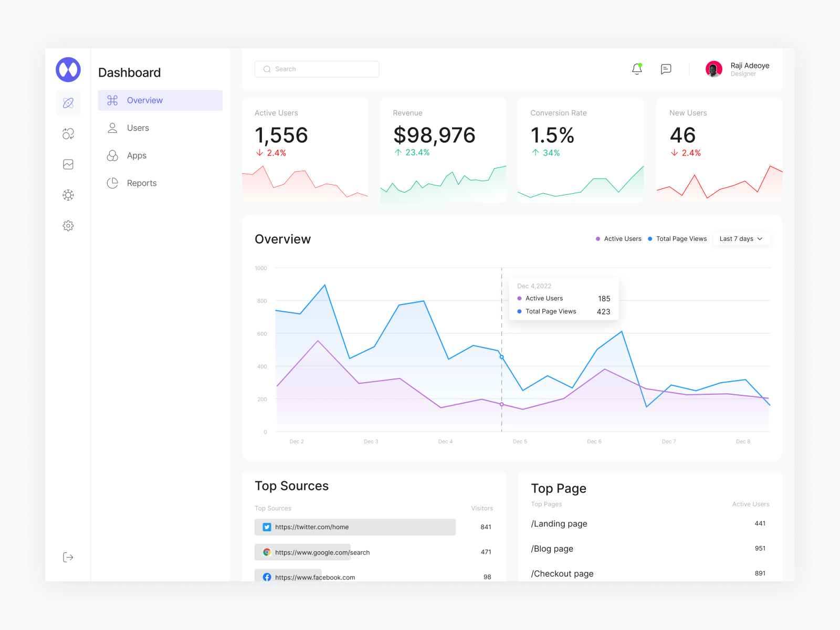Click the Dec 2 axis label
This screenshot has width=840, height=630.
pos(297,442)
